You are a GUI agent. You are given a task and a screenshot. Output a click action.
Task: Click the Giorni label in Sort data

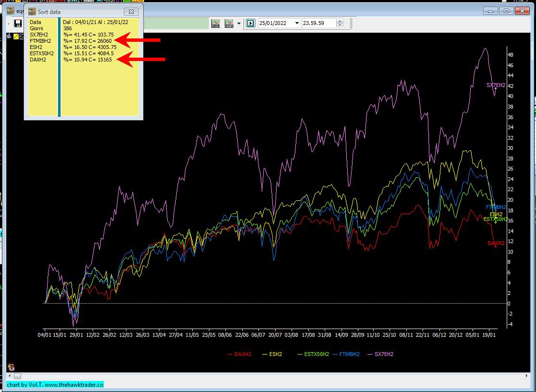click(36, 28)
